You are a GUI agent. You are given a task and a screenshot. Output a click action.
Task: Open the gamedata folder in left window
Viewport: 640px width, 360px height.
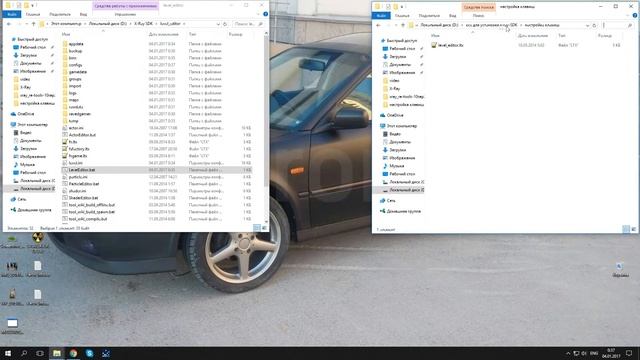point(78,72)
